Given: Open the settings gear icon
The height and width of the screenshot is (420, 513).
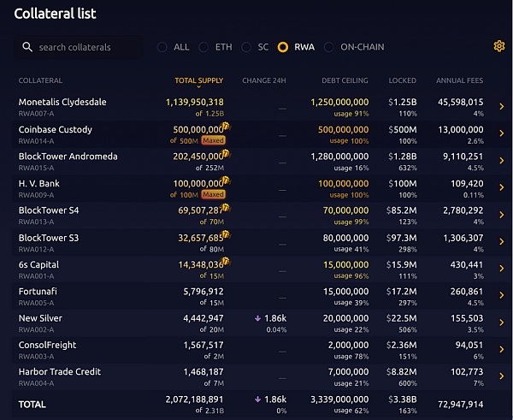Looking at the screenshot, I should 499,46.
